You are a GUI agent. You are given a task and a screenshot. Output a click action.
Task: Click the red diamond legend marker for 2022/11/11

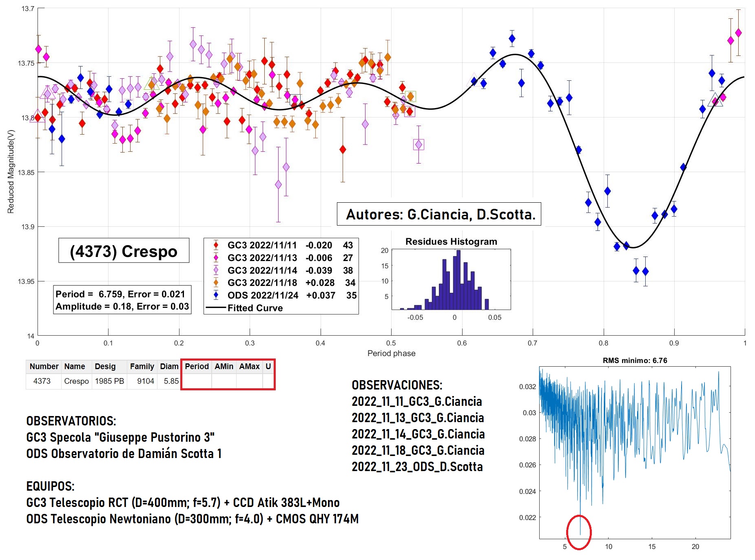[216, 245]
